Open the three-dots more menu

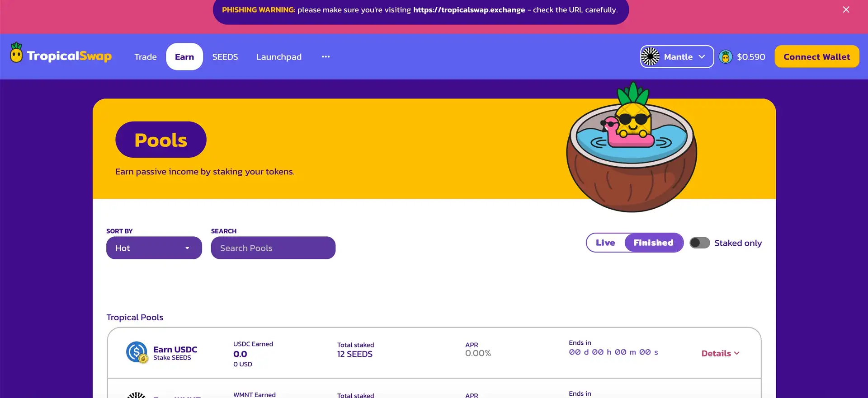click(x=325, y=57)
